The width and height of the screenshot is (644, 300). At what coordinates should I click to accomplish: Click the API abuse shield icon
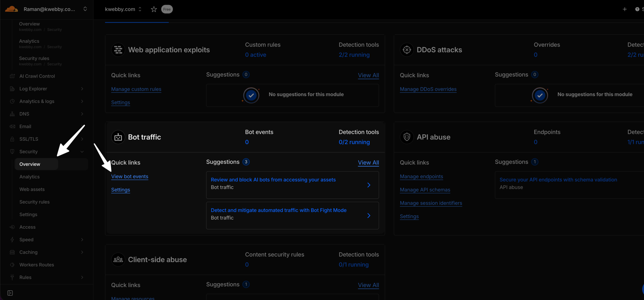(x=407, y=137)
